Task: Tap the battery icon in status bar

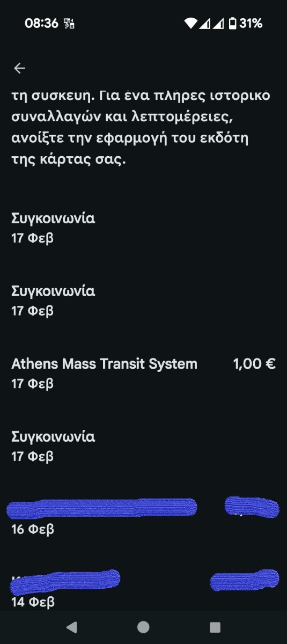Action: click(232, 23)
